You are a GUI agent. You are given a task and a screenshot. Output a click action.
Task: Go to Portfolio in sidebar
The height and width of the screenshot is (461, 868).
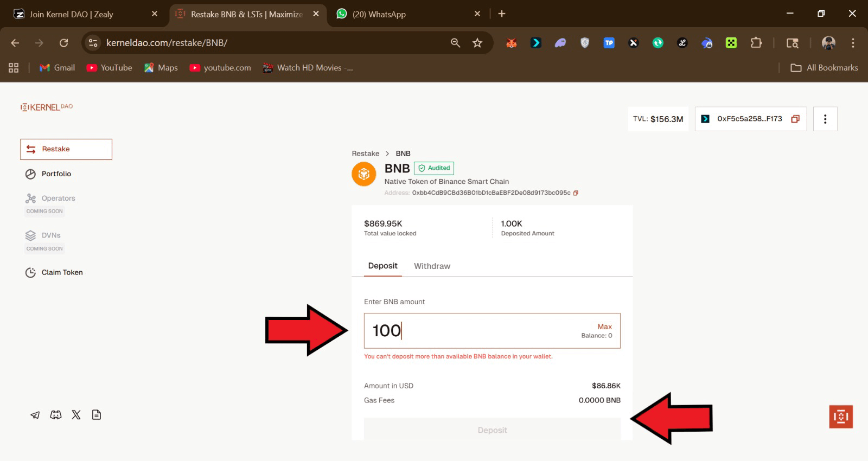56,174
